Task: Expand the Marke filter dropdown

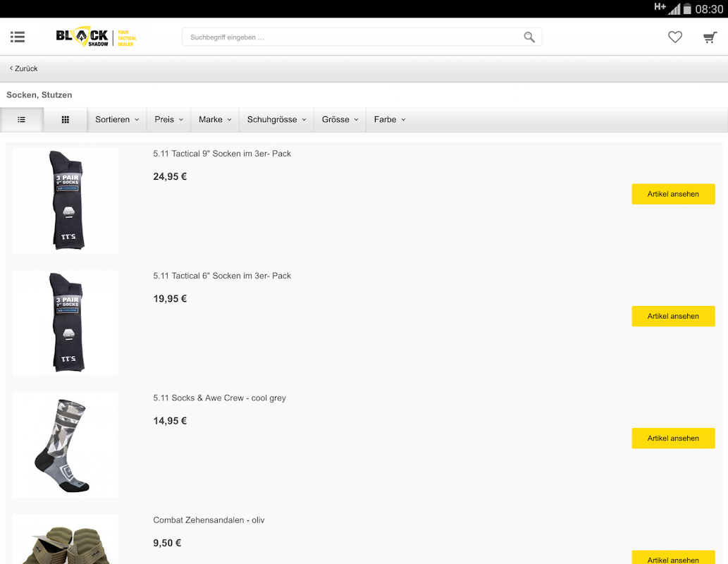Action: pos(215,120)
